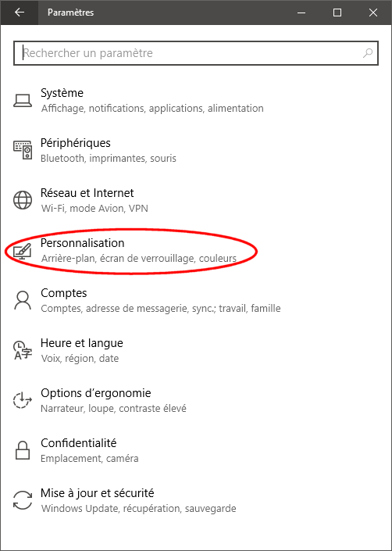The image size is (392, 551).
Task: Click the paintbrush monitor Personnalisation icon
Action: tap(23, 251)
